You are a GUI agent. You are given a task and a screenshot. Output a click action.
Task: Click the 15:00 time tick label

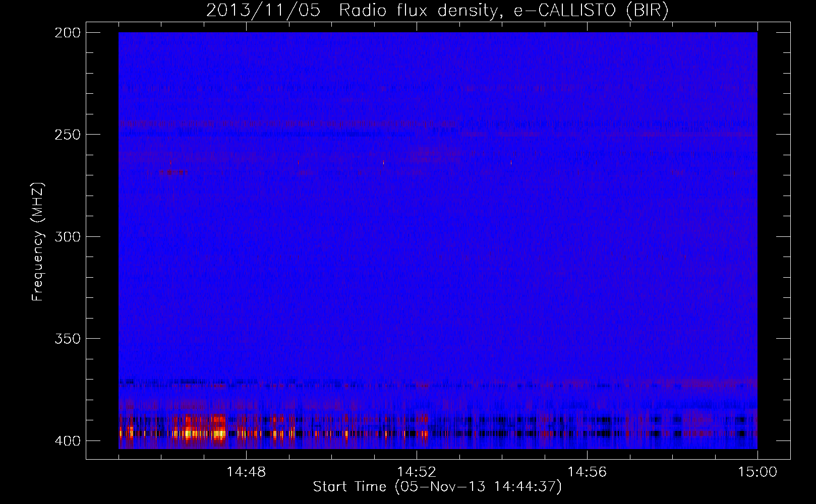[757, 472]
